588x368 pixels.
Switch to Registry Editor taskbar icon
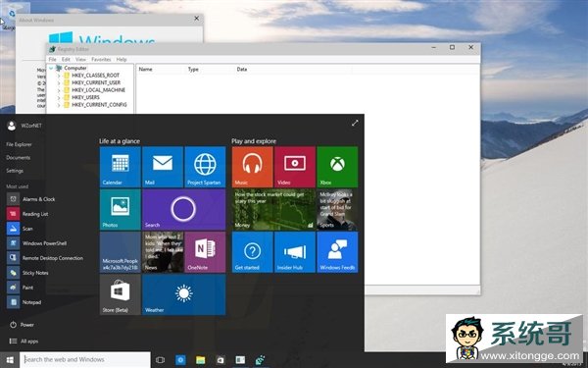point(260,360)
